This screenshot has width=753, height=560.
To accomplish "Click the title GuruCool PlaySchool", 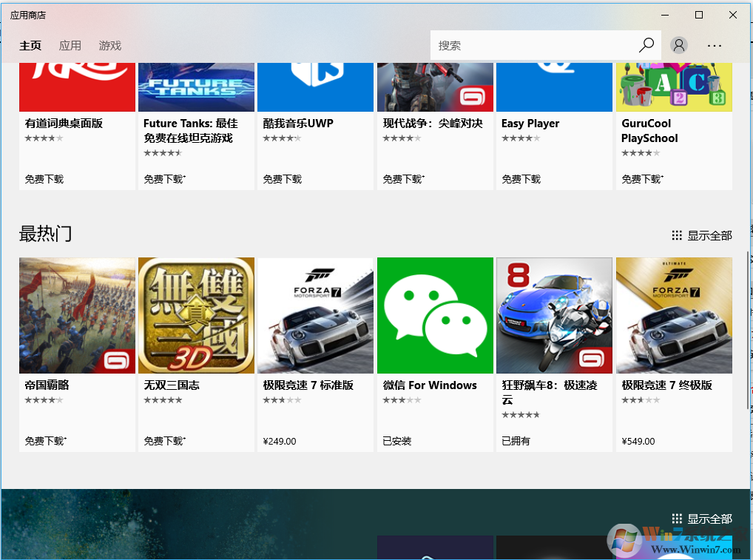I will click(649, 131).
